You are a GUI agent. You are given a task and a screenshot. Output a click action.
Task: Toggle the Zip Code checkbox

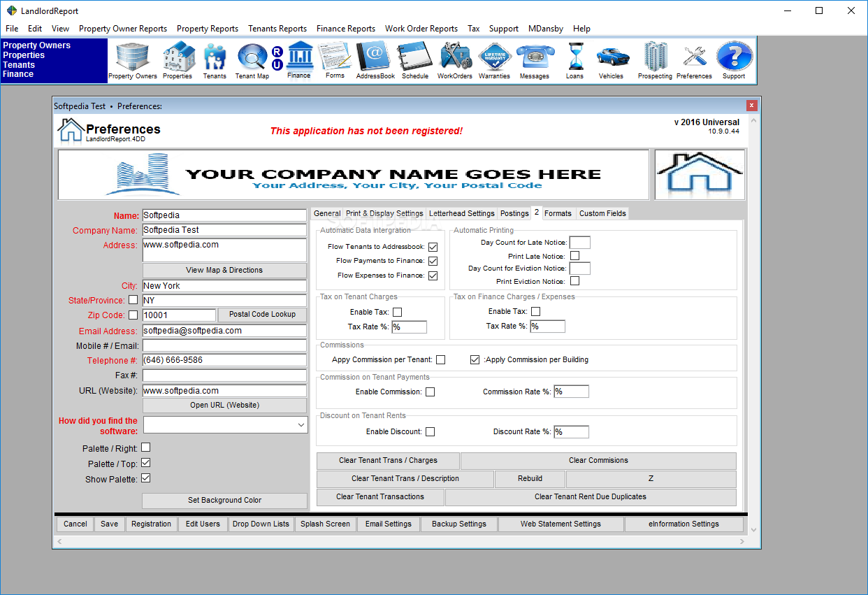[133, 315]
